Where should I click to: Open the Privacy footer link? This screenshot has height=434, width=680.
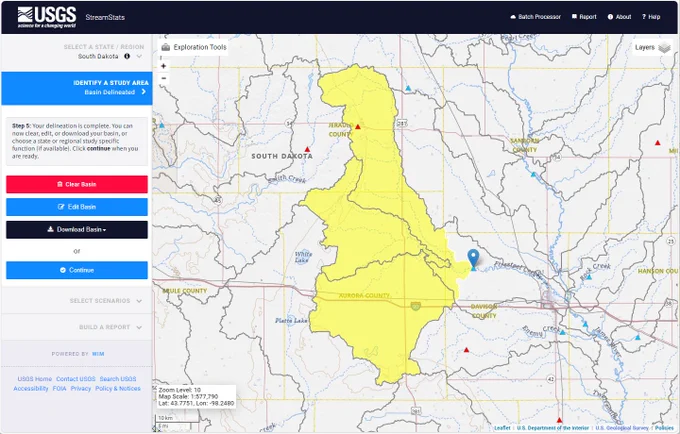pos(81,388)
